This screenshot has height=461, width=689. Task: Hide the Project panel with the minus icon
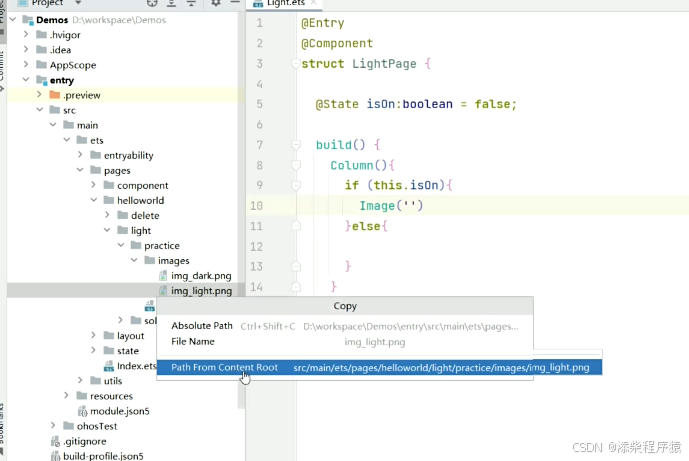tap(235, 3)
